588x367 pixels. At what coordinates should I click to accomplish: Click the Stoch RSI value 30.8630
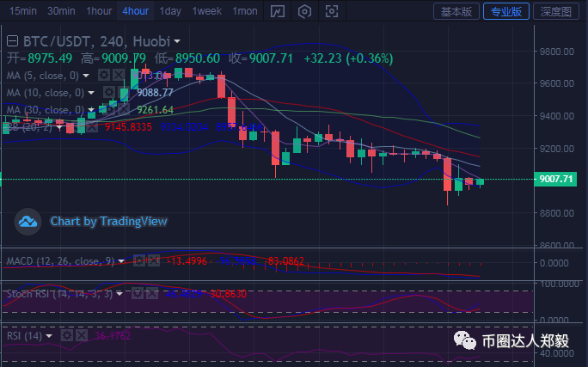tap(228, 294)
